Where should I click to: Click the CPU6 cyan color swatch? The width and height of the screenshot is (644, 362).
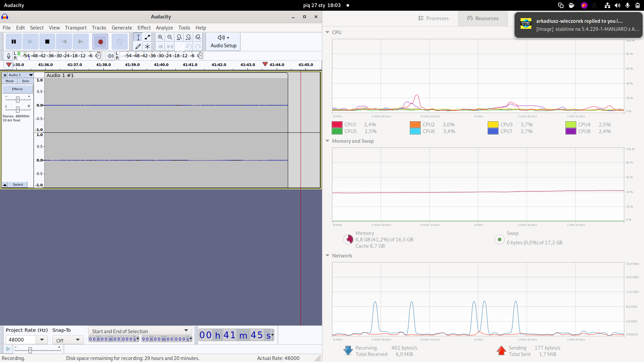[415, 131]
